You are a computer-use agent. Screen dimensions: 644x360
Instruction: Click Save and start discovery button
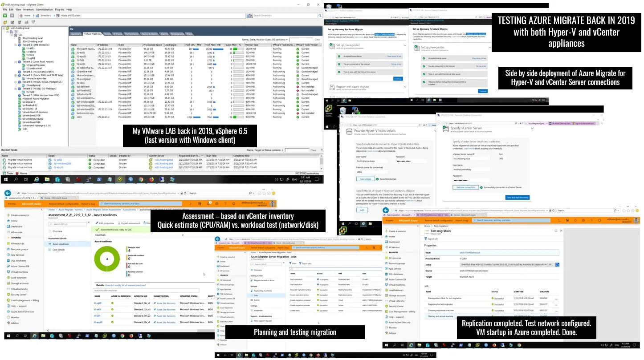point(517,197)
